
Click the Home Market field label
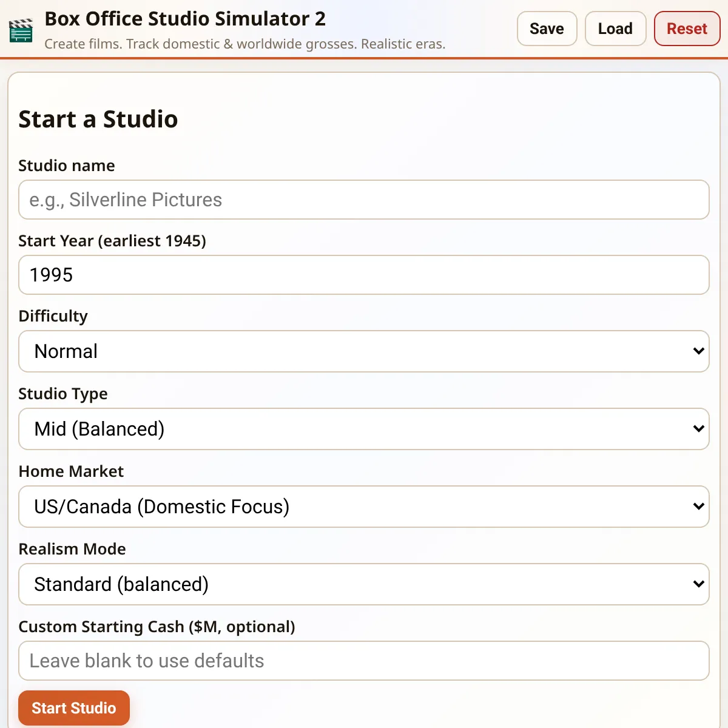click(x=71, y=471)
